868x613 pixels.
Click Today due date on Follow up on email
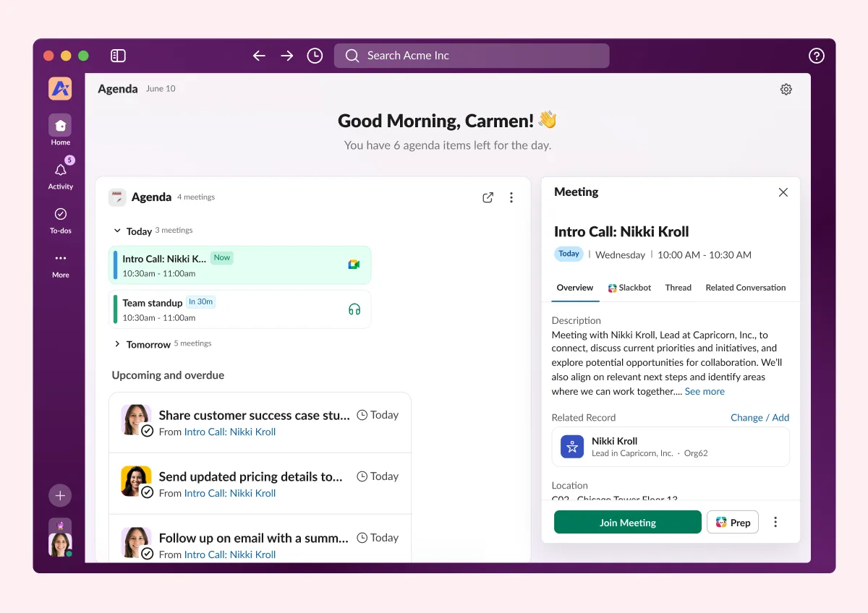[x=378, y=538]
